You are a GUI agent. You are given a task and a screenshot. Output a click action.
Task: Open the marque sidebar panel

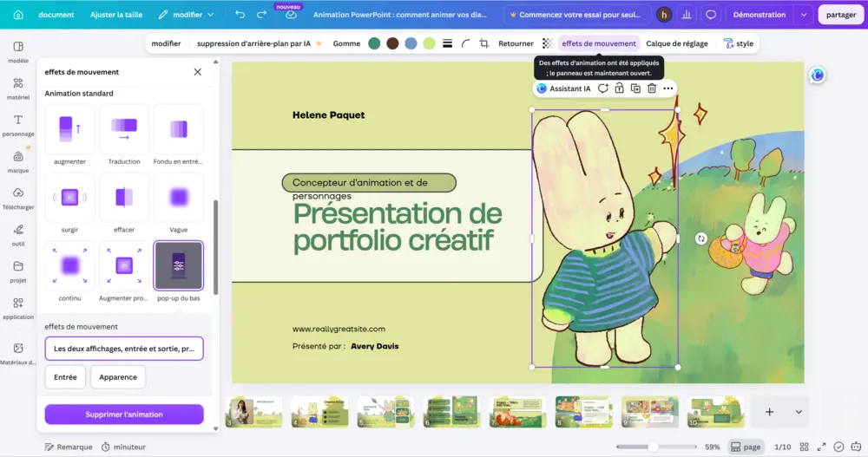[x=18, y=161]
